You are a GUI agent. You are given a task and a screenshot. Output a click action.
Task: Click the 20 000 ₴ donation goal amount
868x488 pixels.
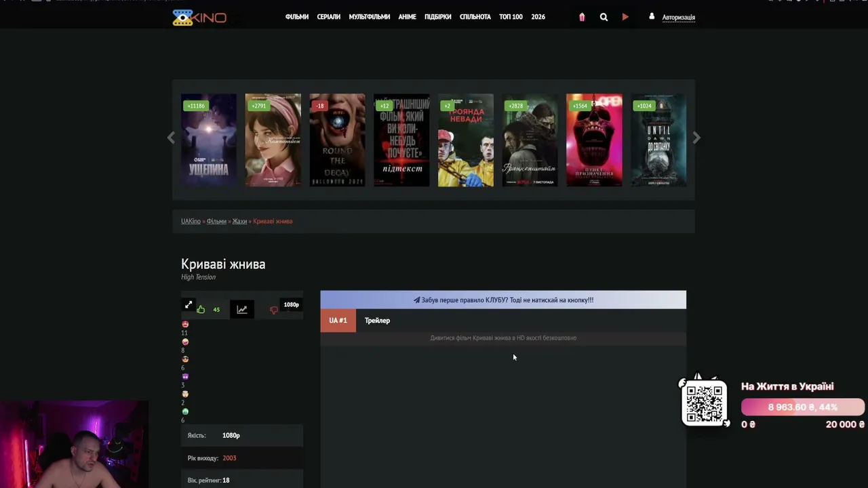pos(845,424)
